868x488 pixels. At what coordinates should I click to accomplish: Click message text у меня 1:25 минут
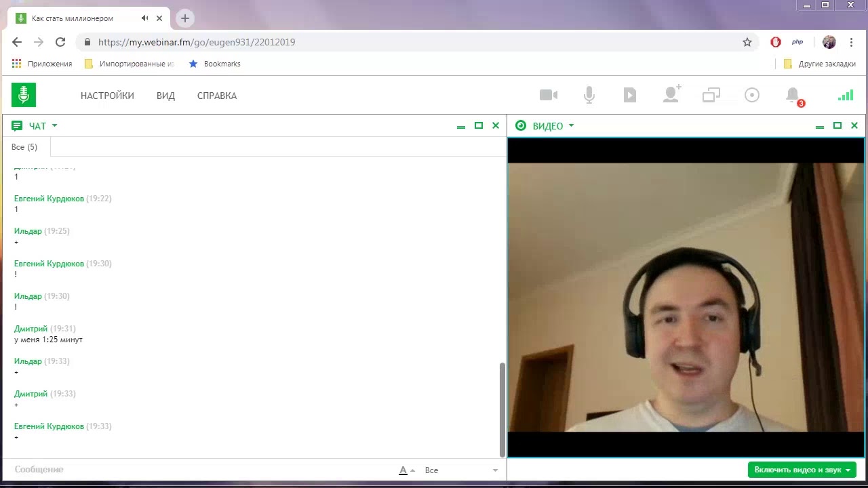pos(48,340)
